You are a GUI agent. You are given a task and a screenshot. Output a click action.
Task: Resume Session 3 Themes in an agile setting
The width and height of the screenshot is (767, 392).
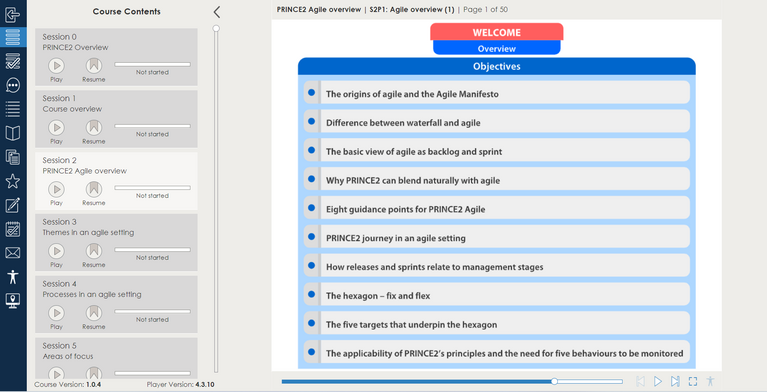94,251
